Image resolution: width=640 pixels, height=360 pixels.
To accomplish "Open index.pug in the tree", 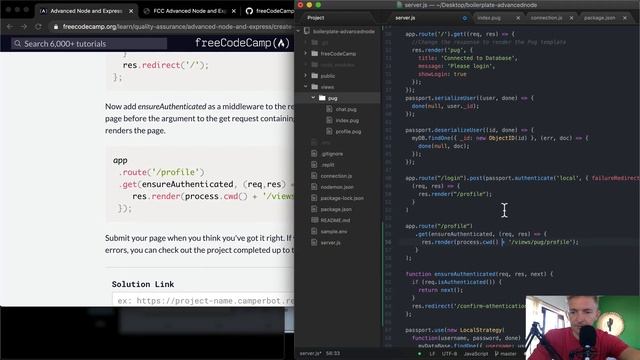I will click(x=347, y=120).
